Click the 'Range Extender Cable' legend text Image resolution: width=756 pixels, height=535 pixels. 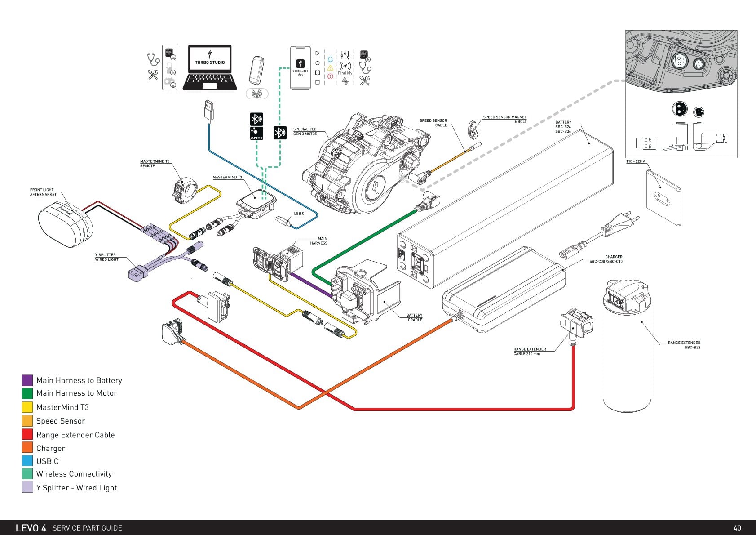pyautogui.click(x=75, y=435)
